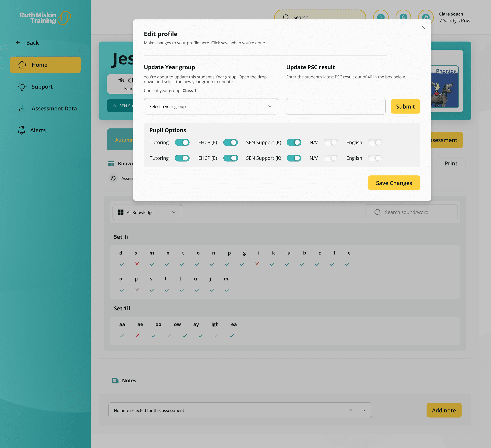Enable second-row English switch
Screen dimensions: 491x448
[x=375, y=158]
